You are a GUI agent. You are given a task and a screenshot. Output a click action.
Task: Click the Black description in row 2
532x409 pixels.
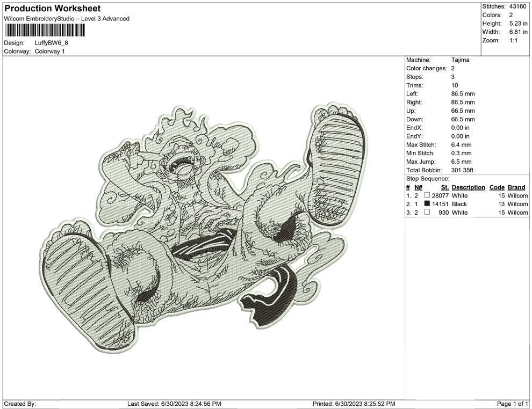[x=459, y=204]
